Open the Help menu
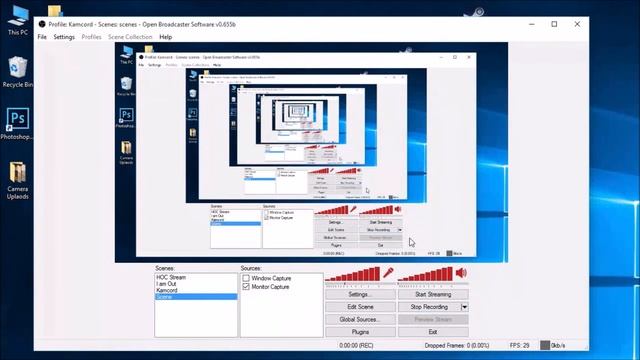640x360 pixels. (165, 37)
